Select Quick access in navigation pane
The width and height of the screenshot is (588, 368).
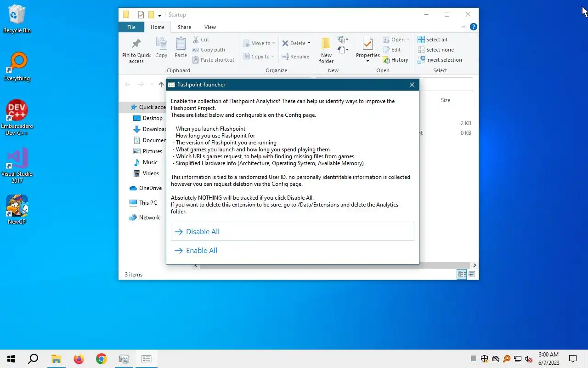[148, 107]
